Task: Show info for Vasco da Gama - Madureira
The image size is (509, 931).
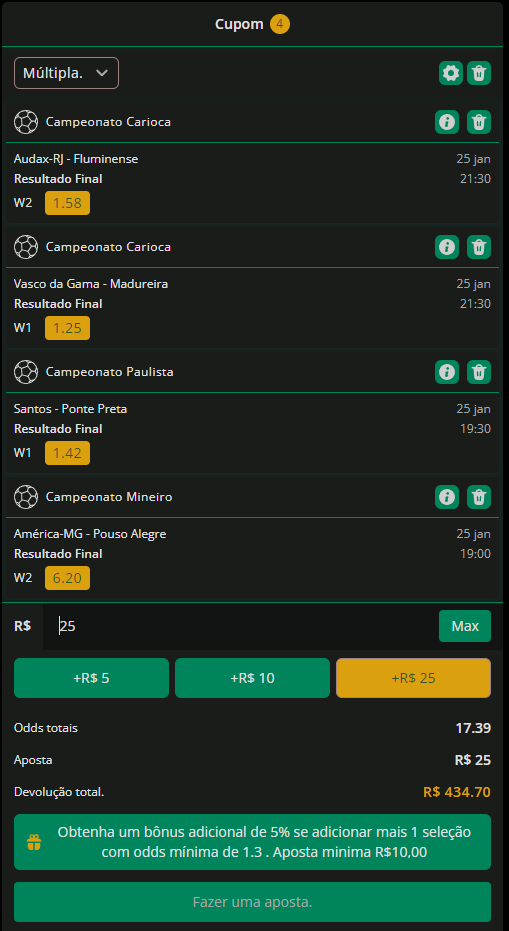Action: click(447, 246)
